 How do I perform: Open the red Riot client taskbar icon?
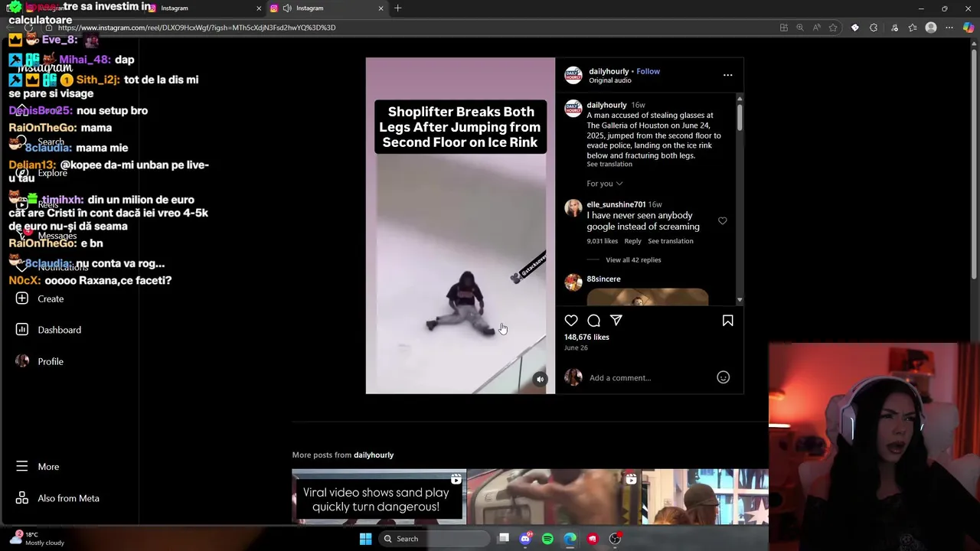593,539
